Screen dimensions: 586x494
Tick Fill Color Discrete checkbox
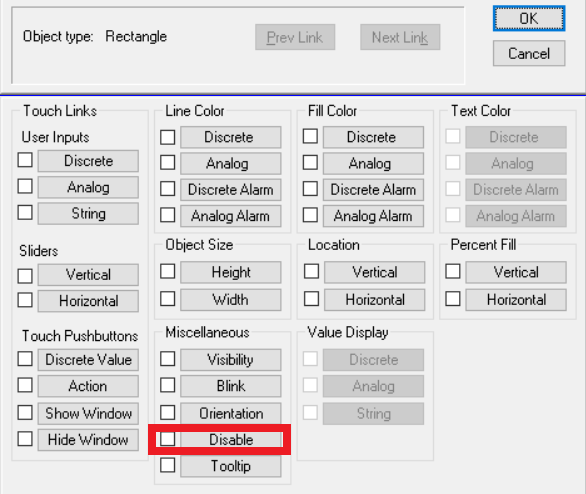point(310,136)
